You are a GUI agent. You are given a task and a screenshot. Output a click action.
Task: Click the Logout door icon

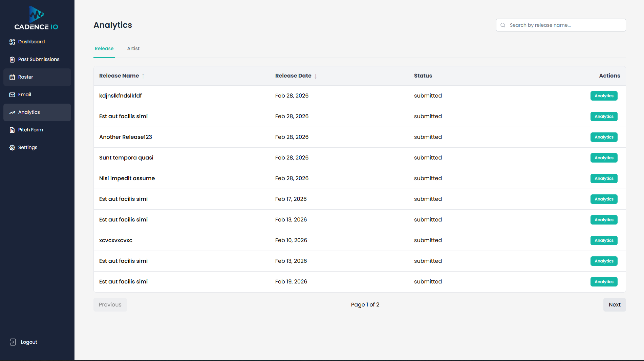pos(13,342)
